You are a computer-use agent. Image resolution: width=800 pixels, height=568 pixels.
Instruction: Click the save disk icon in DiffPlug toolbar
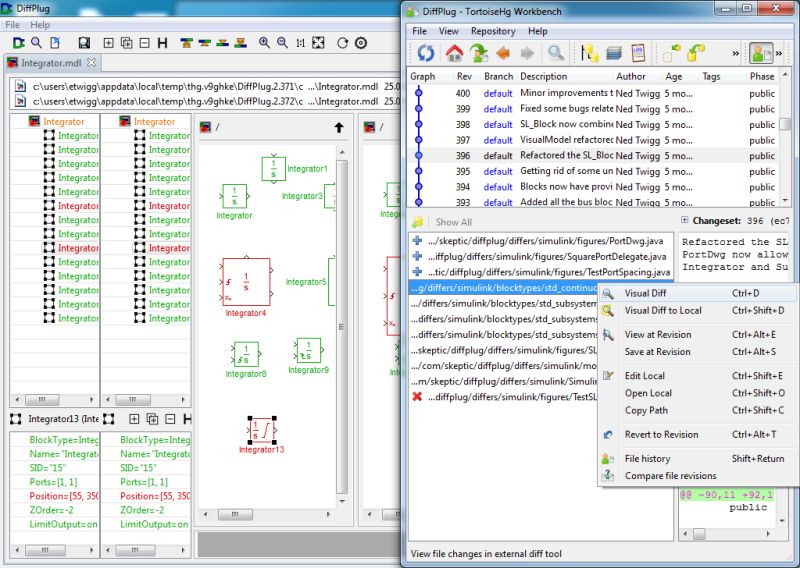(84, 43)
